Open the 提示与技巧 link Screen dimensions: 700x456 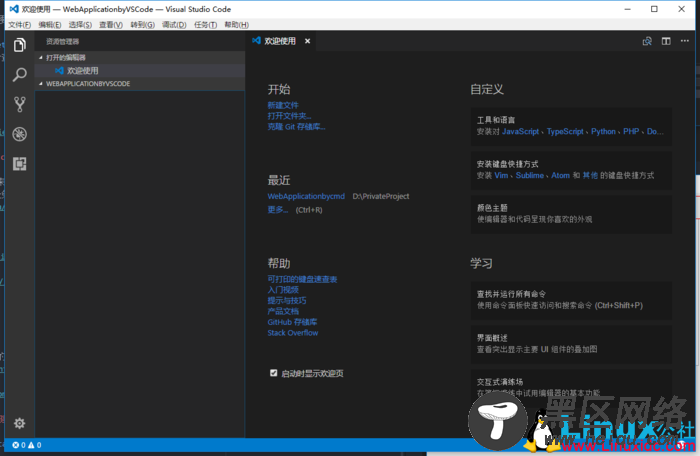point(287,301)
